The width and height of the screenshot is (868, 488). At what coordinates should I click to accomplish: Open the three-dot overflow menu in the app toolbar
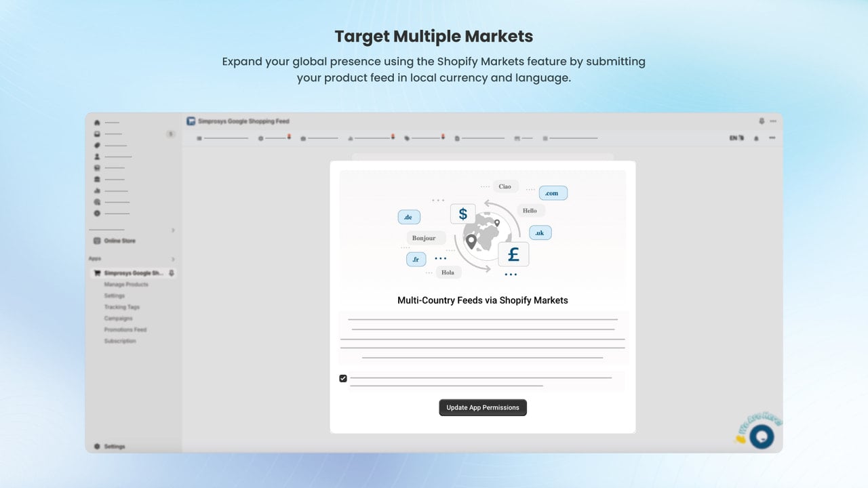[772, 138]
